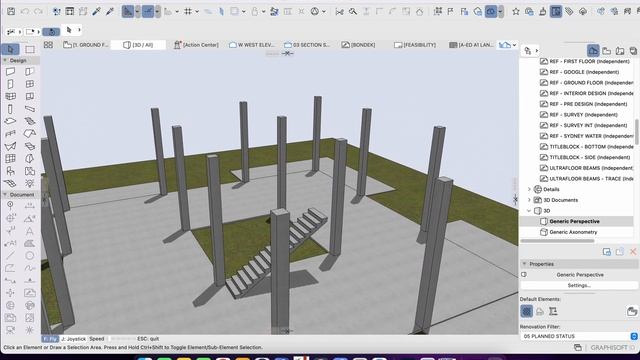
Task: Open the Project Map in Navigator
Action: [x=593, y=51]
